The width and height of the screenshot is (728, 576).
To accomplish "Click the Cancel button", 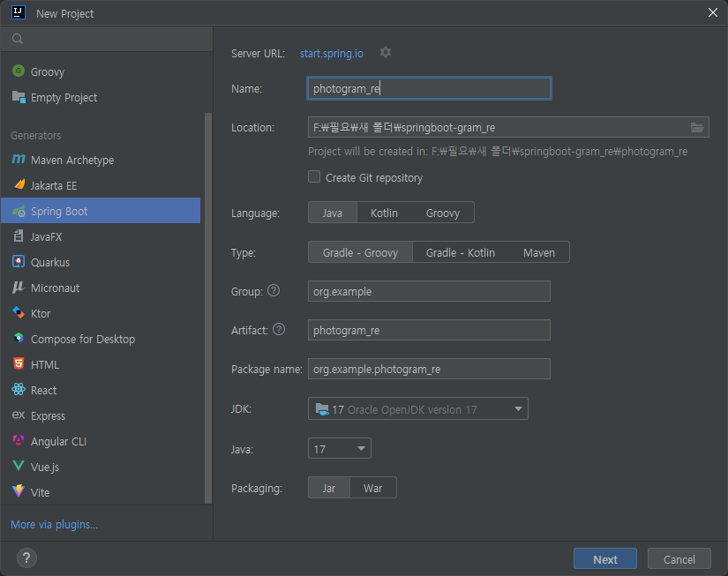I will click(x=679, y=559).
